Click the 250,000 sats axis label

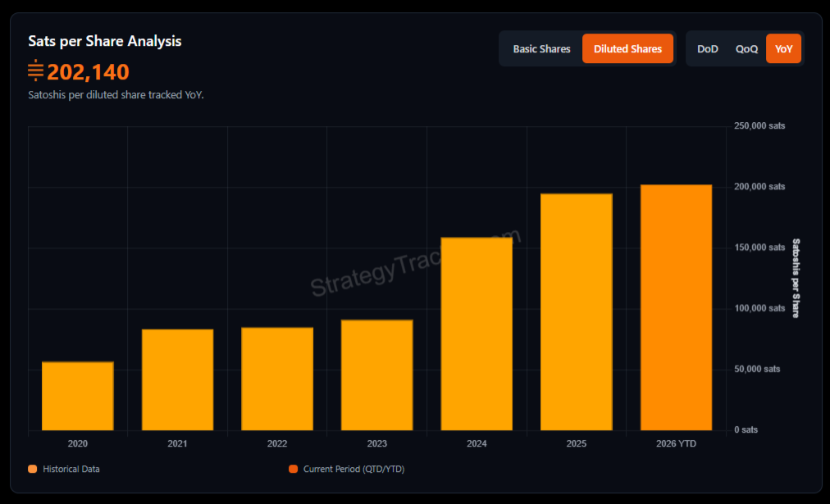(759, 126)
